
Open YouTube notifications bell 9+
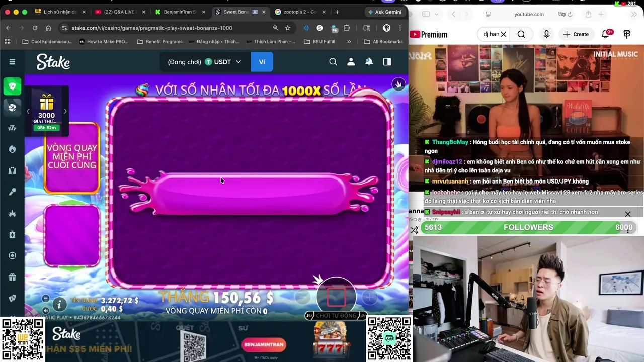(606, 34)
